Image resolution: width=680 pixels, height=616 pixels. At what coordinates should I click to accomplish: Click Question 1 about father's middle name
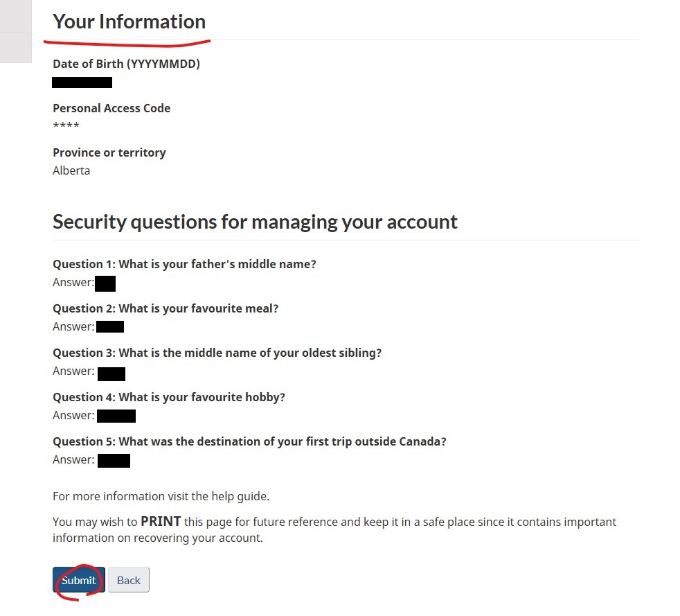click(x=184, y=264)
